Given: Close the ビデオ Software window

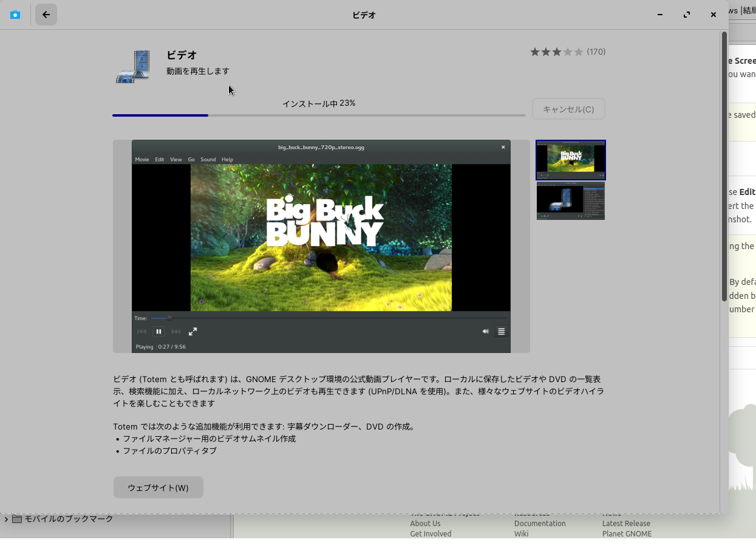Looking at the screenshot, I should coord(713,15).
